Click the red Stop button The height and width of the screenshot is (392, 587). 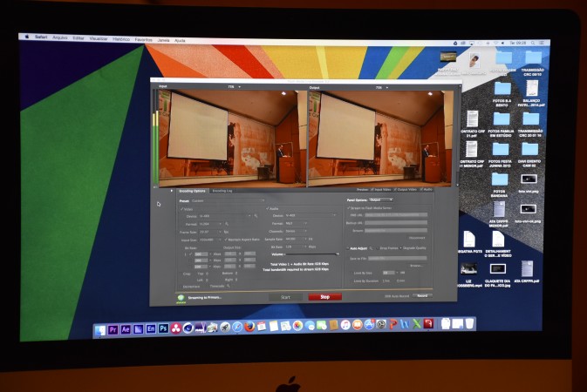pyautogui.click(x=325, y=297)
